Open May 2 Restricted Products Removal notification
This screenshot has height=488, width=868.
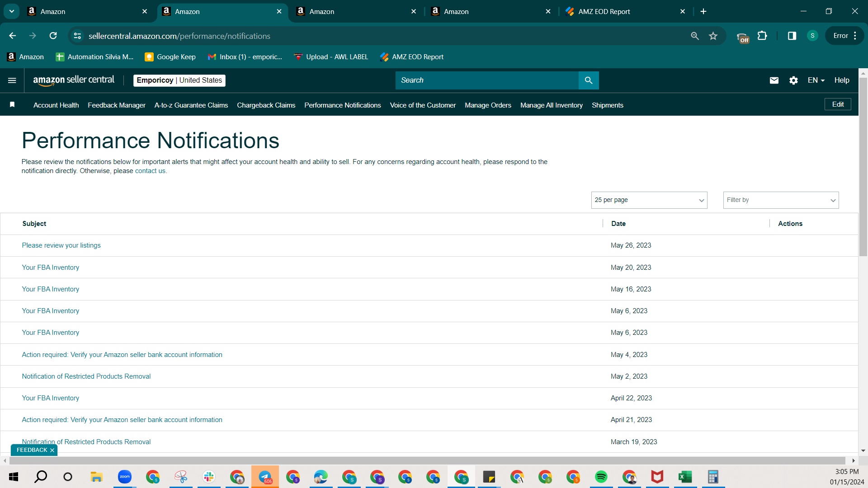[x=86, y=376]
